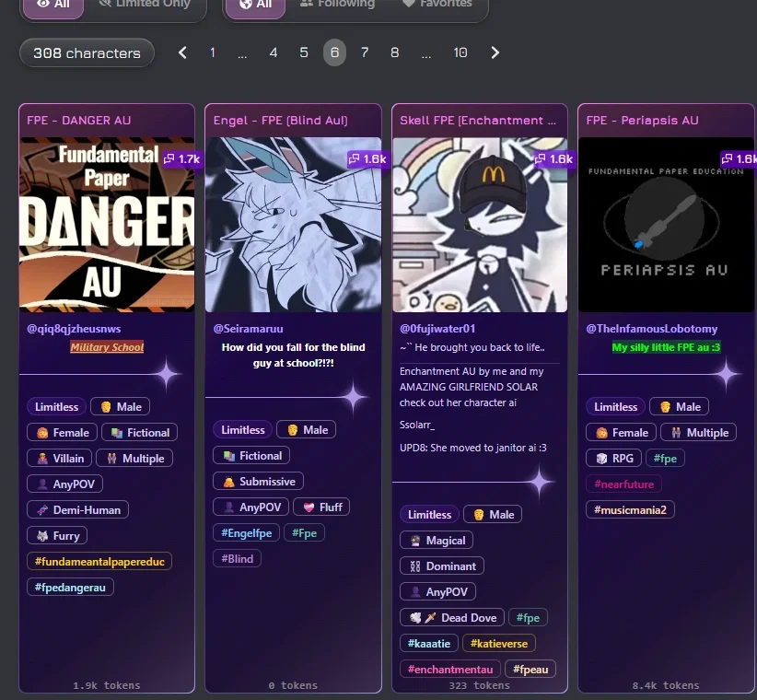Viewport: 757px width, 700px height.
Task: Visit creator profile @0fujiwater01
Action: 437,329
